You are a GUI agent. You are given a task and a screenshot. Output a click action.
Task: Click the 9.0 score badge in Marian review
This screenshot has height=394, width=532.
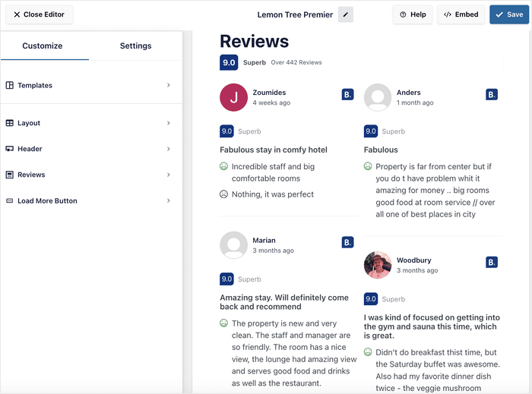[226, 279]
